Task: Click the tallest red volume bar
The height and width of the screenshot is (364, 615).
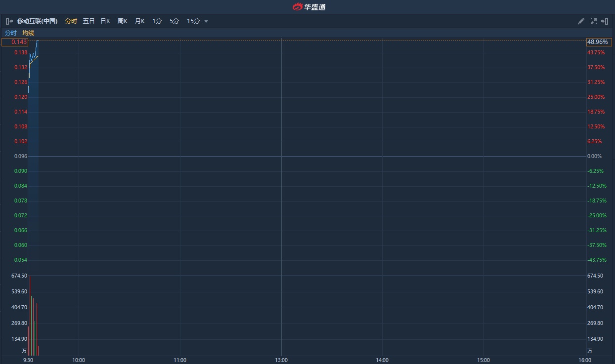Action: (30, 316)
